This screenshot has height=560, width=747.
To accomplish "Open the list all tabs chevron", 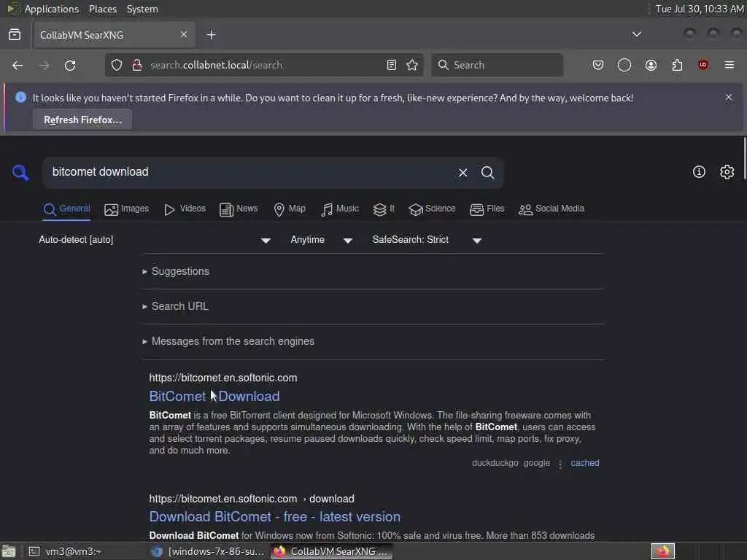I will 636,34.
